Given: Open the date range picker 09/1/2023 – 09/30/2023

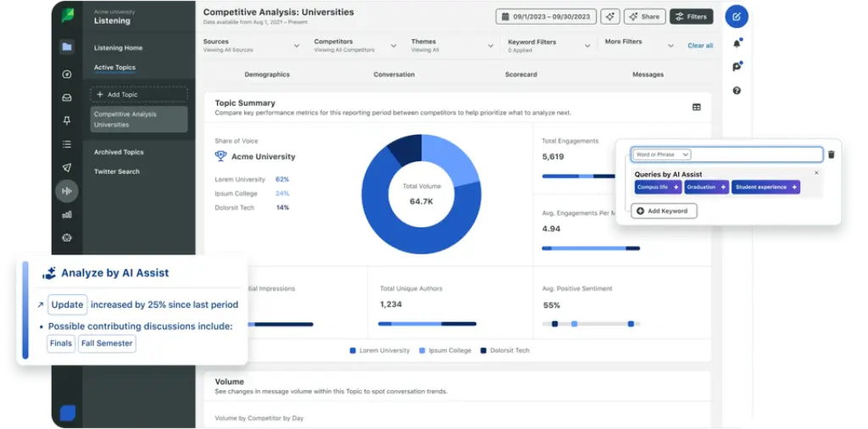Looking at the screenshot, I should pyautogui.click(x=546, y=17).
